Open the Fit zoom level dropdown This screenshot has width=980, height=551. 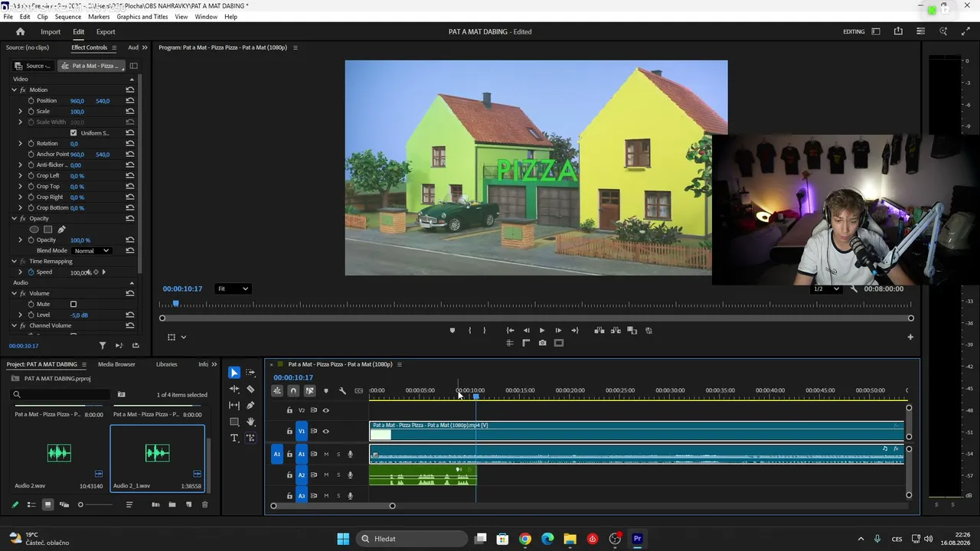[233, 289]
